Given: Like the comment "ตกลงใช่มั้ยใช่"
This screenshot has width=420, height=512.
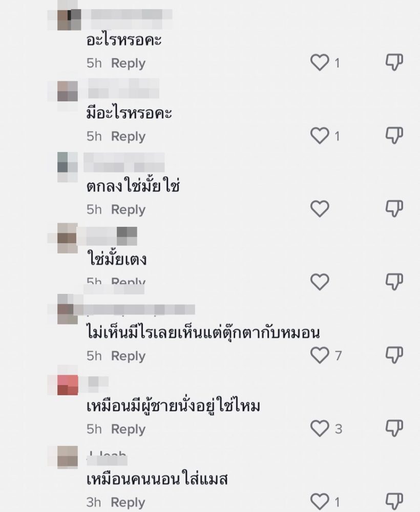Looking at the screenshot, I should point(320,209).
